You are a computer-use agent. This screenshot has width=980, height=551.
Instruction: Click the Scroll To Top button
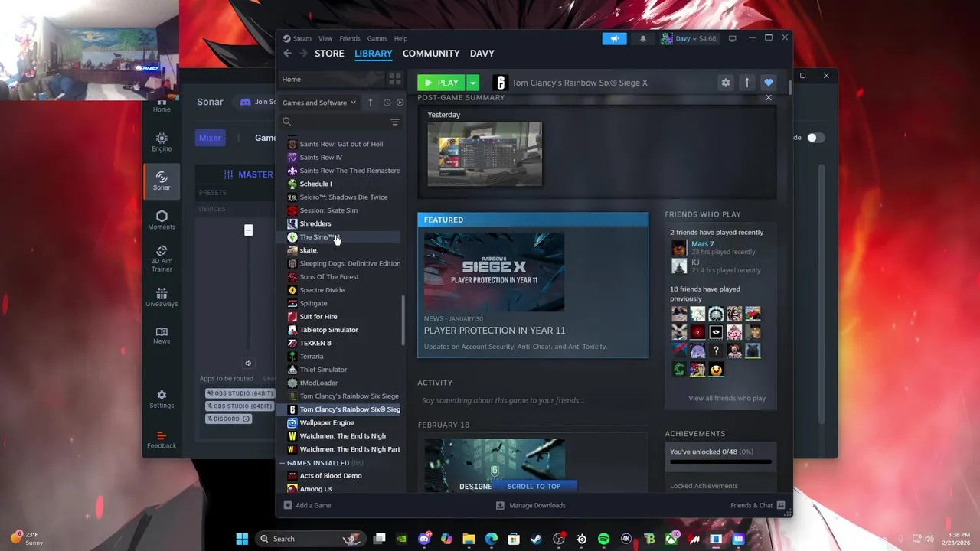[534, 486]
